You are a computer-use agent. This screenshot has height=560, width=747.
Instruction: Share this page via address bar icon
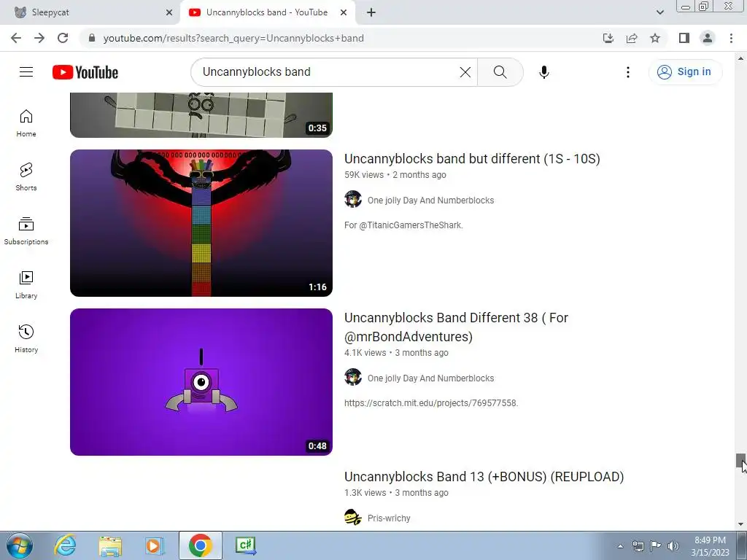coord(632,38)
